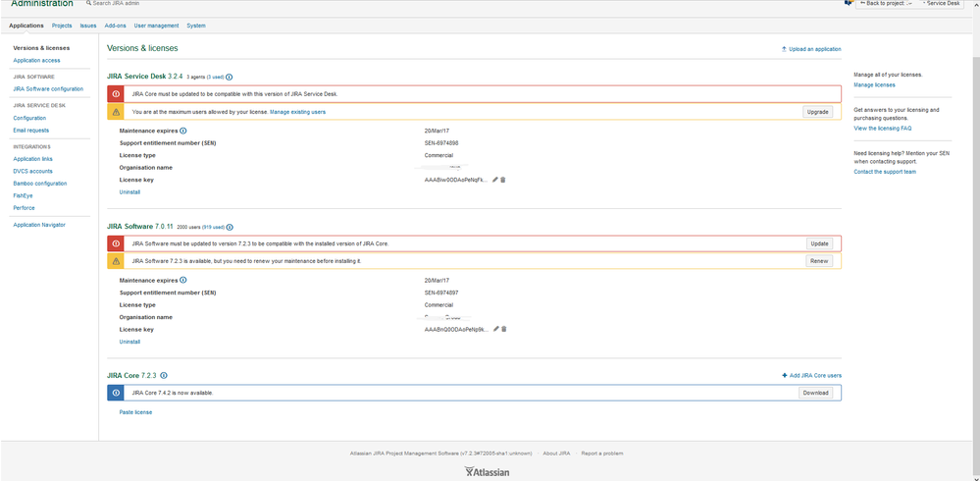Click Paste license link
The width and height of the screenshot is (980, 481).
coord(135,412)
